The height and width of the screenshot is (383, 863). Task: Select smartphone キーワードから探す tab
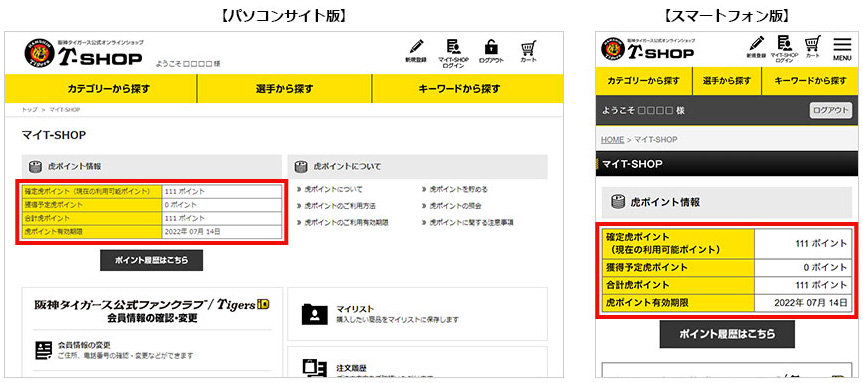coord(810,81)
